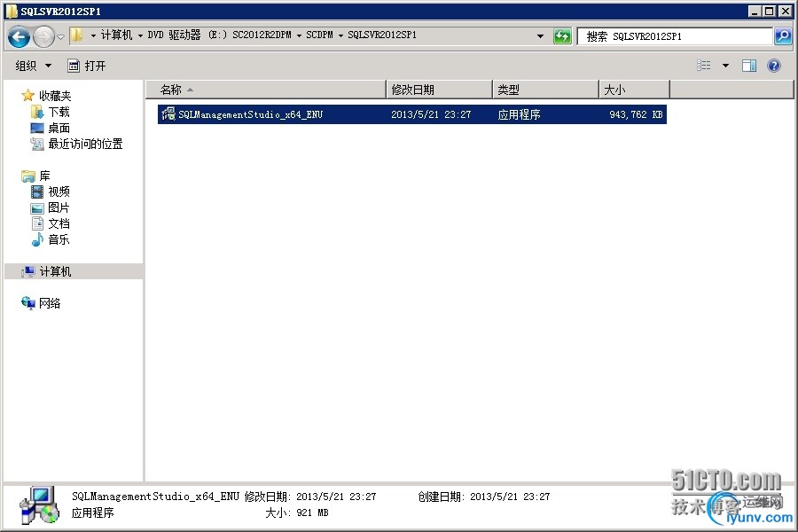Click the 库 libraries icon
Image resolution: width=798 pixels, height=532 pixels.
(28, 176)
